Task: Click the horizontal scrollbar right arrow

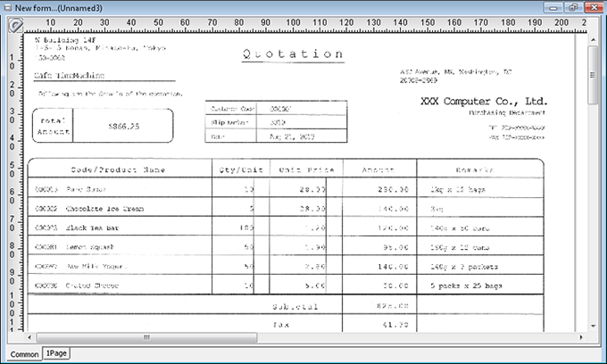Action: 581,337
